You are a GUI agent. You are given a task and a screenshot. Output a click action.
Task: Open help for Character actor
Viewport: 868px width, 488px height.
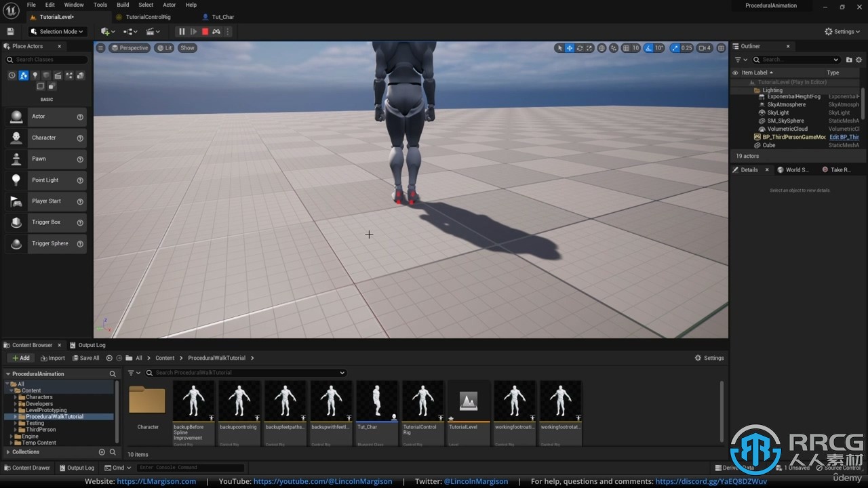(80, 138)
